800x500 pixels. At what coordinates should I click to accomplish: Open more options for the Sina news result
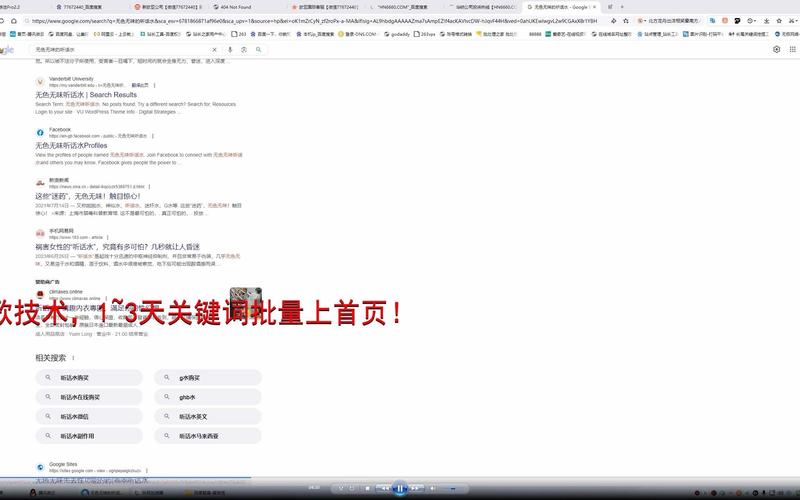[149, 187]
